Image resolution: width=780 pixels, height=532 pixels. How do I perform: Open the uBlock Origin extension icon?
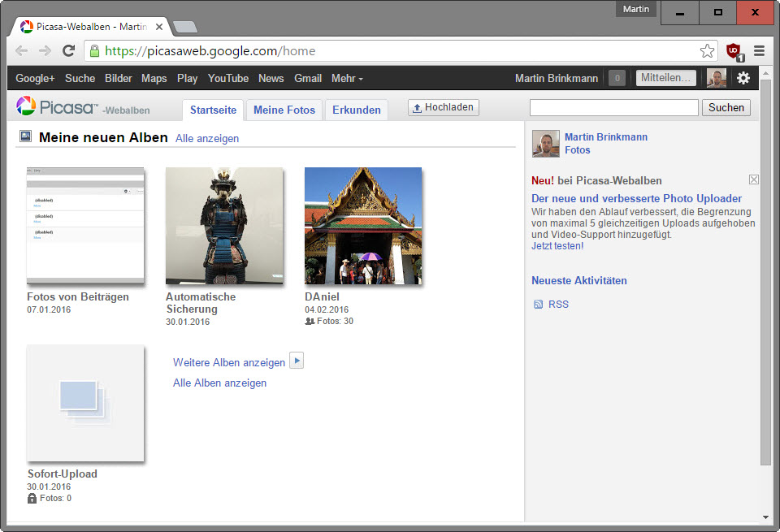pyautogui.click(x=734, y=51)
